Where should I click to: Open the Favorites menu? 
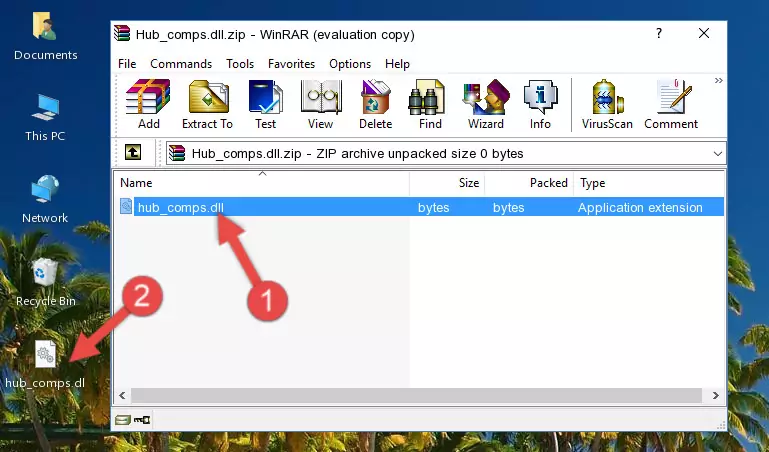291,64
